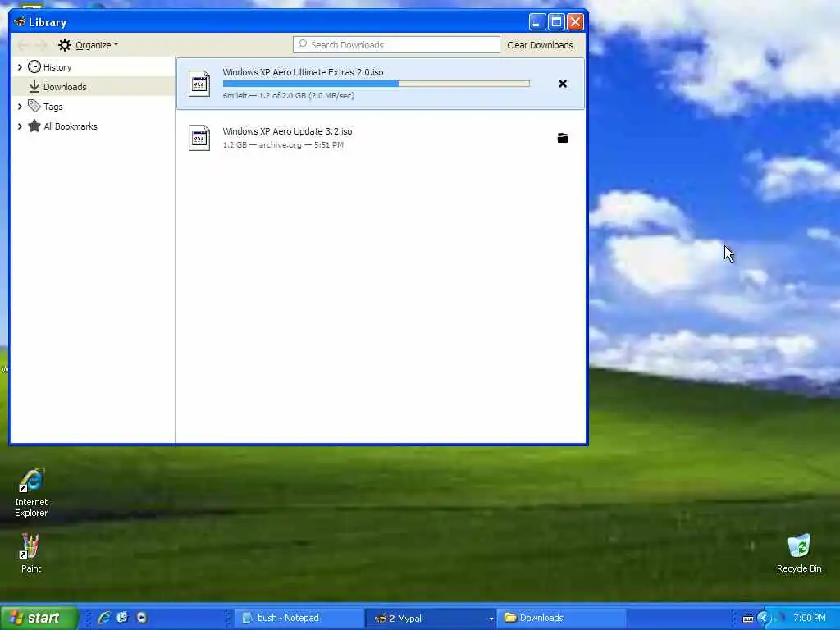The height and width of the screenshot is (630, 840).
Task: Open Internet Explorer desktop shortcut
Action: [31, 492]
